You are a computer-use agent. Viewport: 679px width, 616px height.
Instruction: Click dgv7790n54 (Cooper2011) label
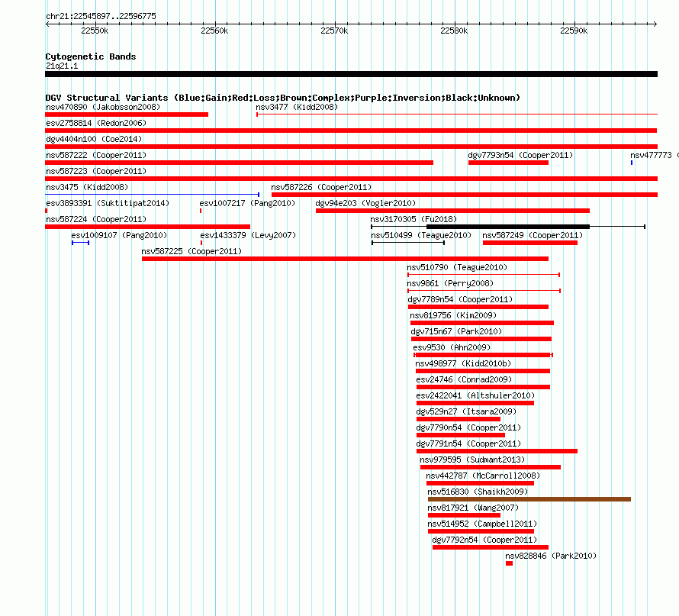[x=468, y=427]
